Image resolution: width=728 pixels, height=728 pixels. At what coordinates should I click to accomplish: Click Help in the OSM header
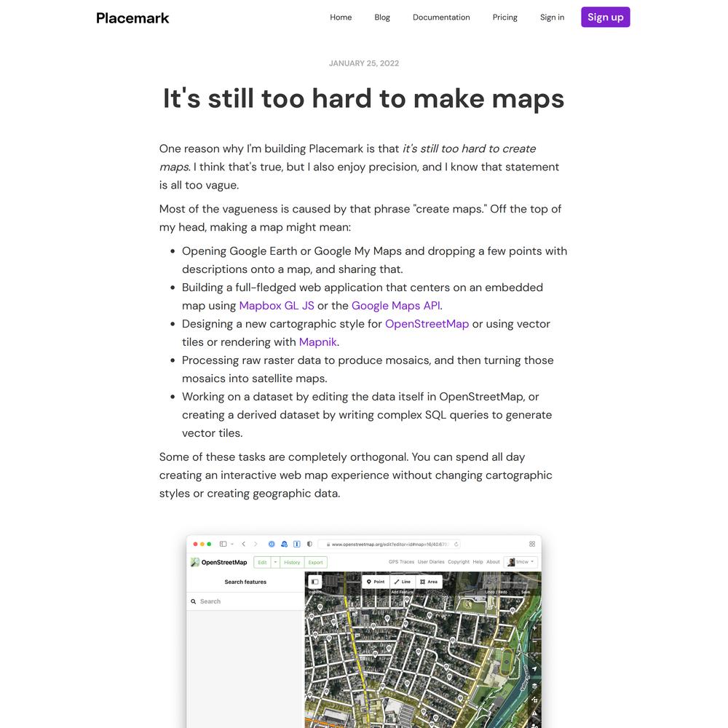click(x=478, y=562)
